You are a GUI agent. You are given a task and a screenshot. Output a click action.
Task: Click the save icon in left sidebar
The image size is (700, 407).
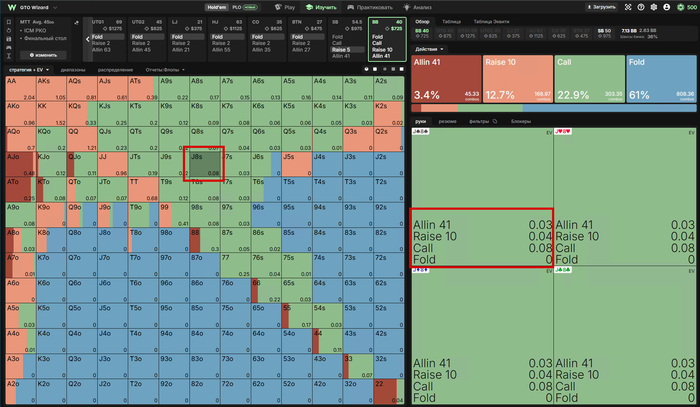pyautogui.click(x=8, y=39)
